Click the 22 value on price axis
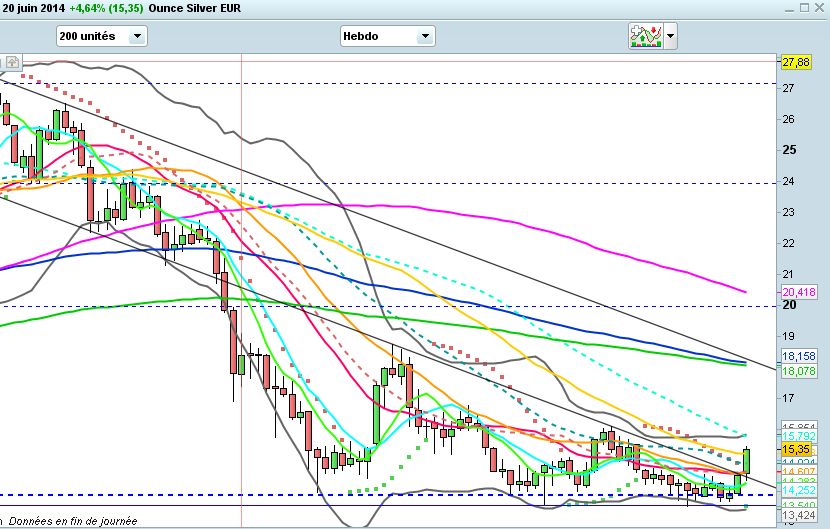The width and height of the screenshot is (830, 529). point(788,243)
